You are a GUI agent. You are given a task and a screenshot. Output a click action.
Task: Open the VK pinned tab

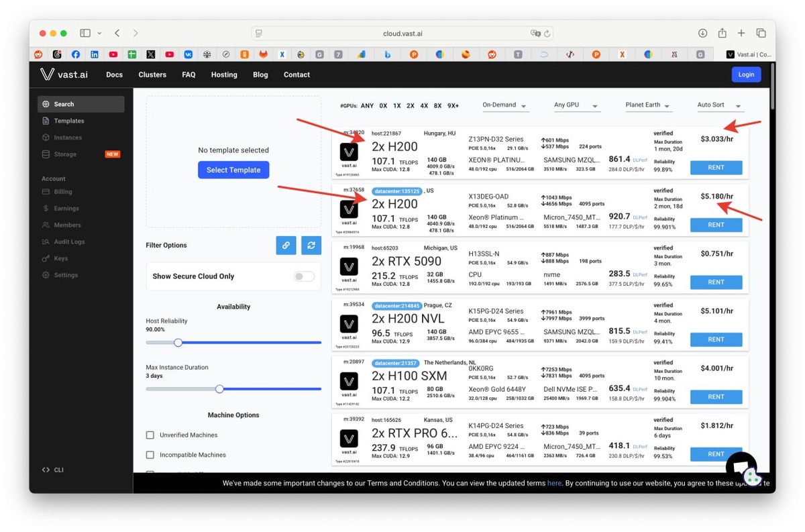(x=189, y=54)
